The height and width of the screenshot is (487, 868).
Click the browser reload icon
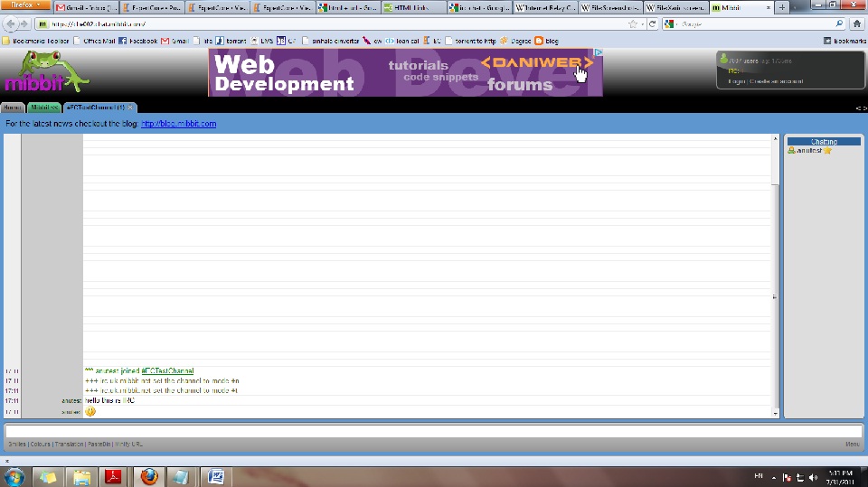point(653,23)
